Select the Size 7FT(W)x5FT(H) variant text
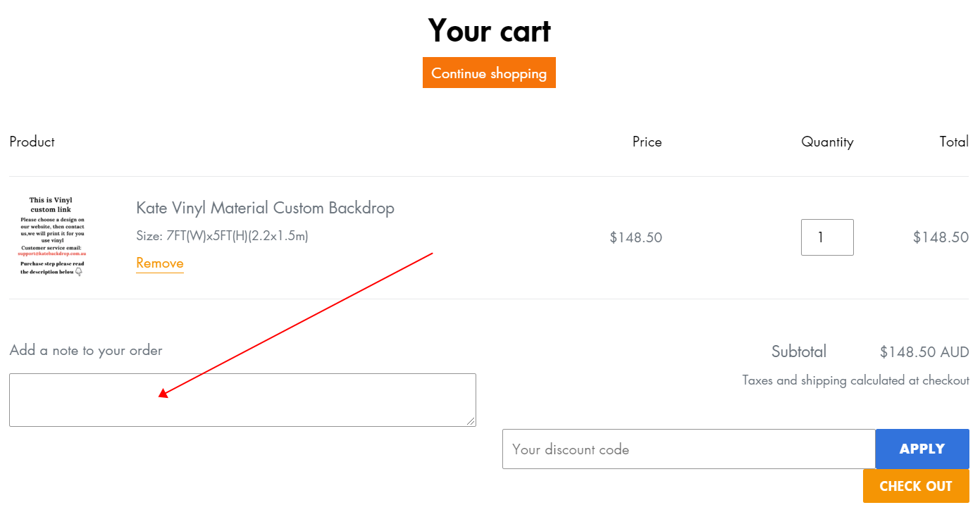 click(x=222, y=236)
